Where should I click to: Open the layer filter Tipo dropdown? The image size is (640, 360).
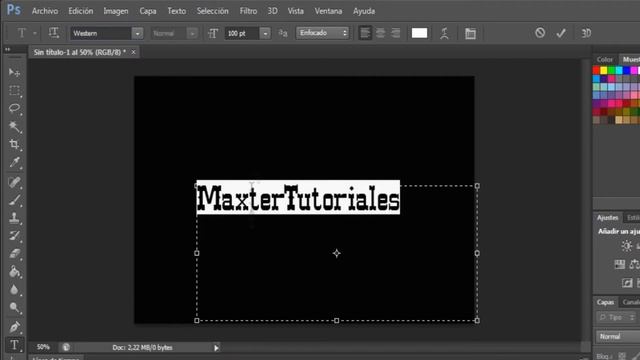(x=616, y=317)
